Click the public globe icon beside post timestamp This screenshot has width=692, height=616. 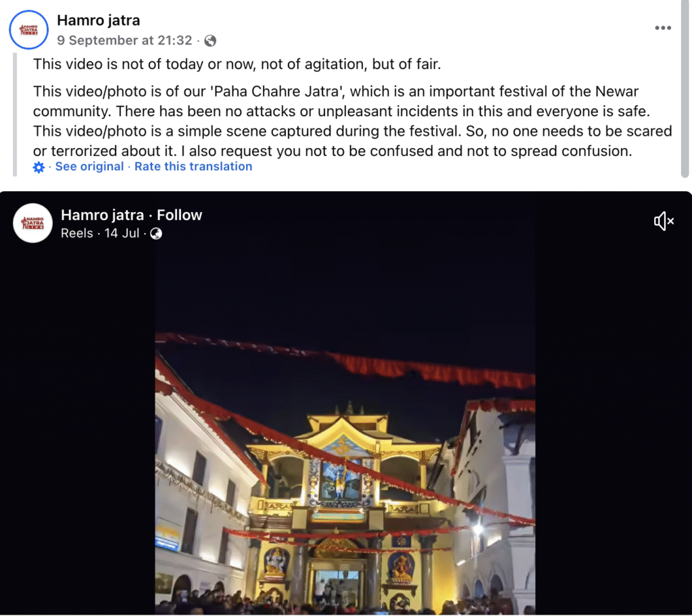pyautogui.click(x=211, y=41)
